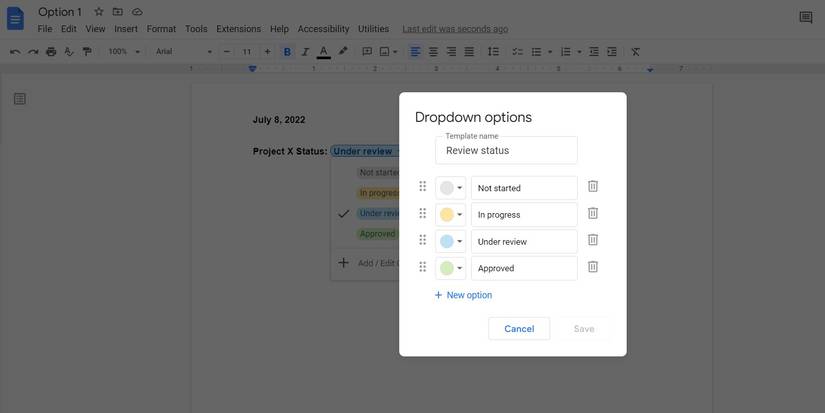
Task: Check cloud save status icon
Action: pyautogui.click(x=137, y=12)
